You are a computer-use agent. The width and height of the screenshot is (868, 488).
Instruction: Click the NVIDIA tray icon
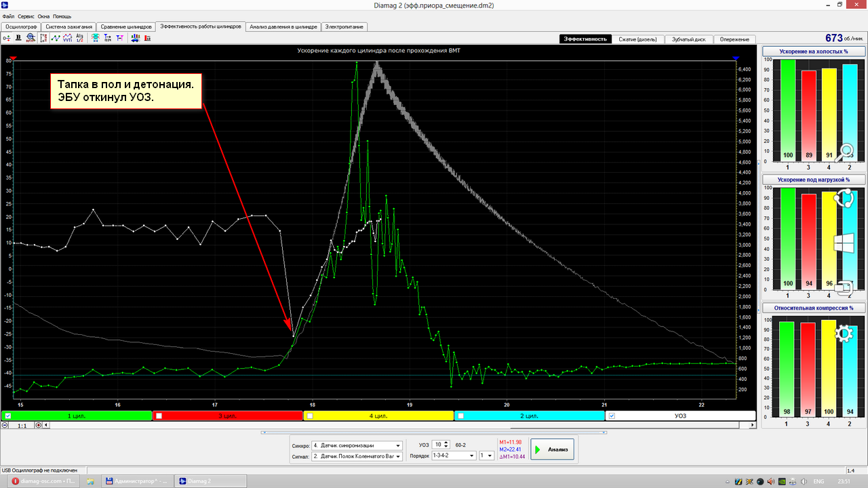782,481
